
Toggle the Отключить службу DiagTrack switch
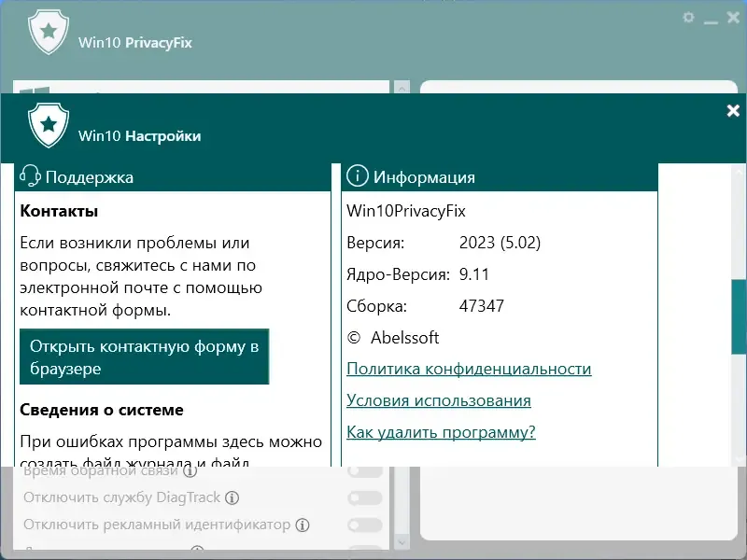point(364,497)
